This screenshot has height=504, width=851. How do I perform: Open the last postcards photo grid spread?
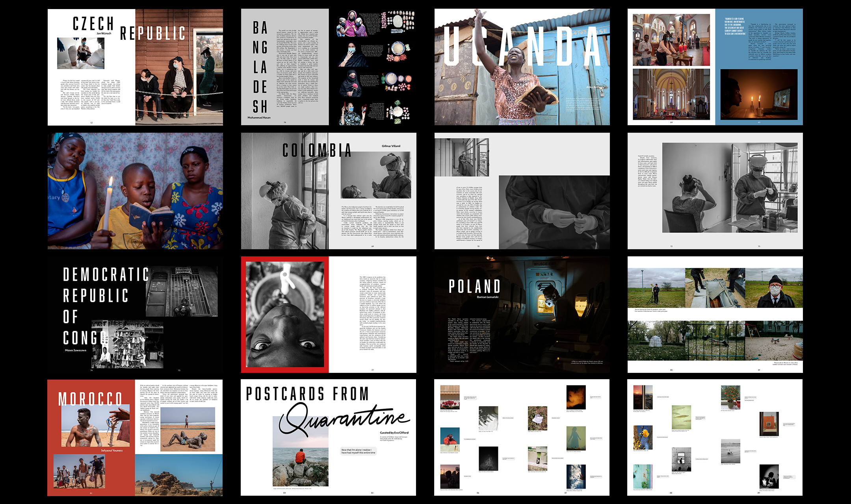715,438
